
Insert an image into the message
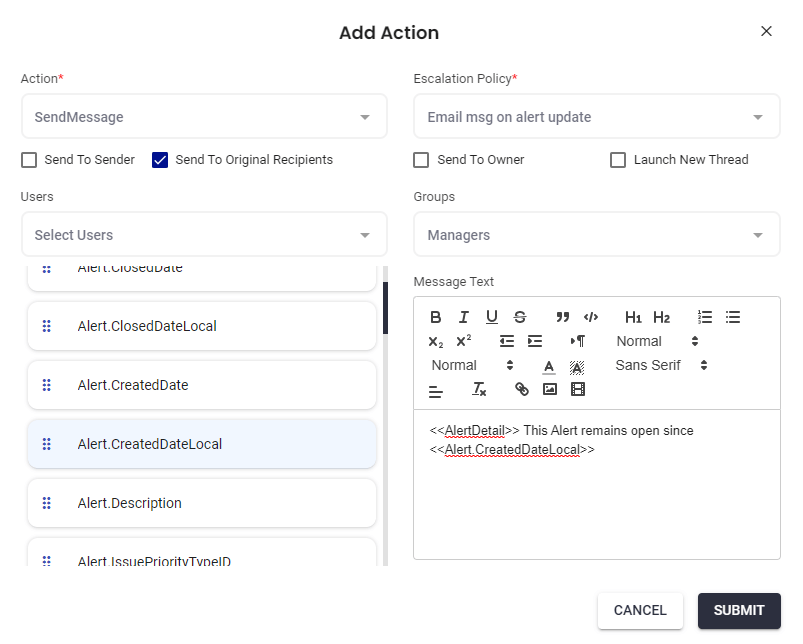tap(550, 390)
